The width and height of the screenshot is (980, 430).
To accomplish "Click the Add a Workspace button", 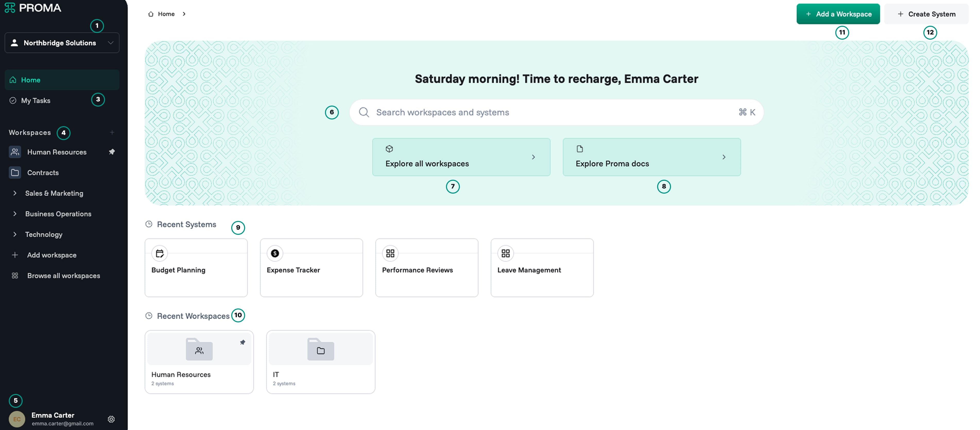I will click(838, 14).
